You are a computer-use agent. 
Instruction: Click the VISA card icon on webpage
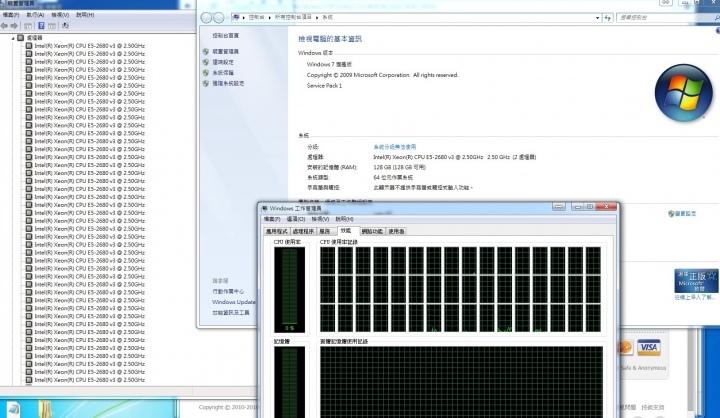tap(648, 347)
